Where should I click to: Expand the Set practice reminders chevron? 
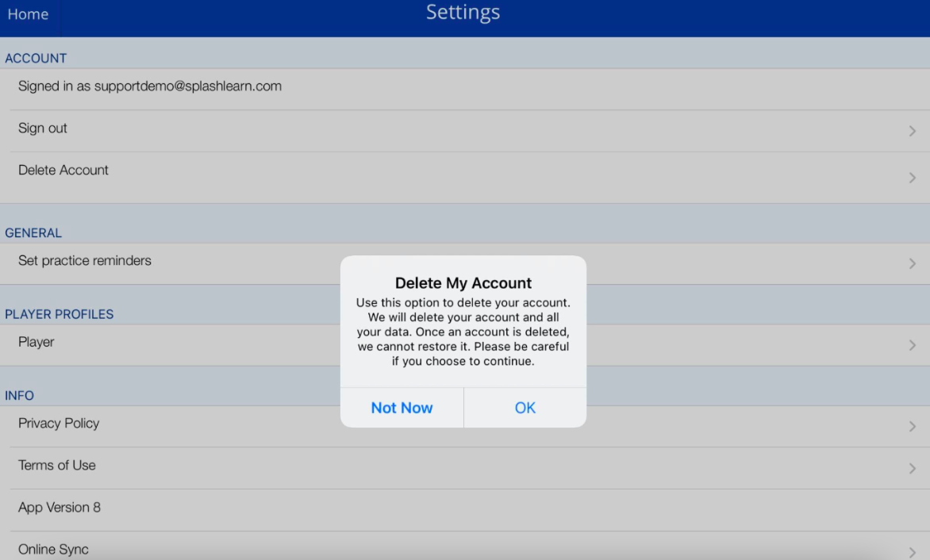tap(911, 263)
